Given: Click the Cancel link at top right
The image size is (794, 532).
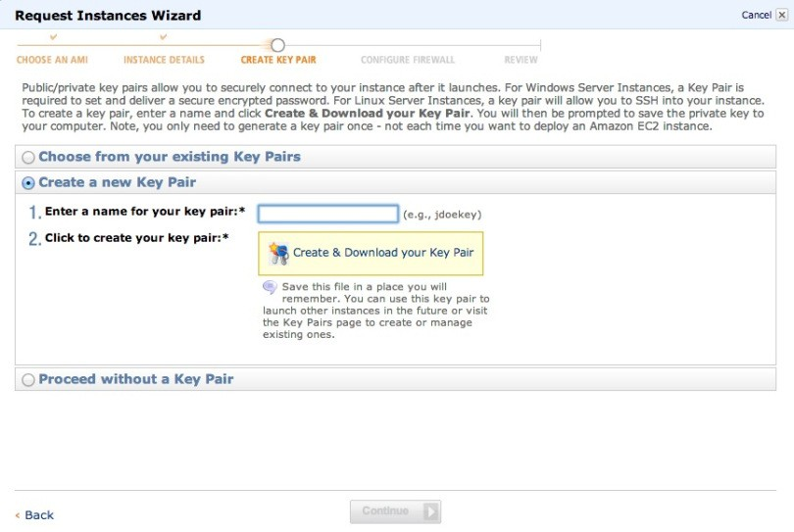Looking at the screenshot, I should tap(756, 15).
